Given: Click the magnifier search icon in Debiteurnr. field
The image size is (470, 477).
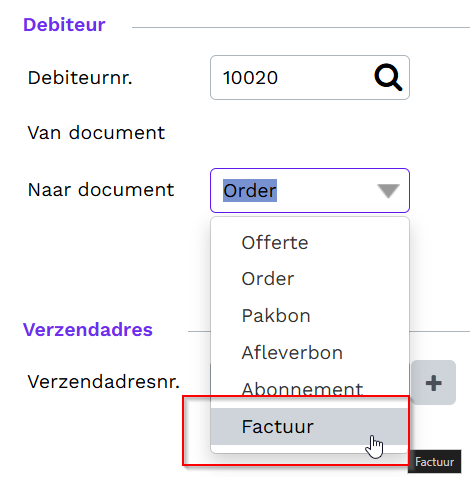Looking at the screenshot, I should tap(388, 77).
